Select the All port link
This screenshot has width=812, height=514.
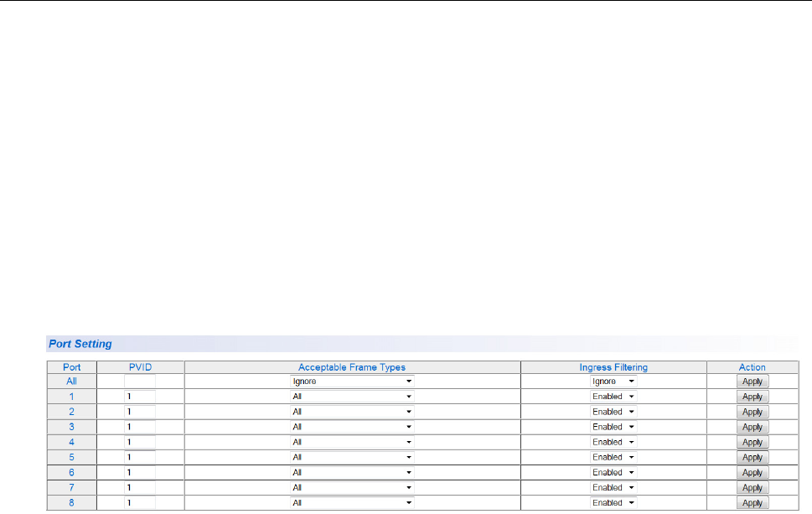tap(71, 382)
